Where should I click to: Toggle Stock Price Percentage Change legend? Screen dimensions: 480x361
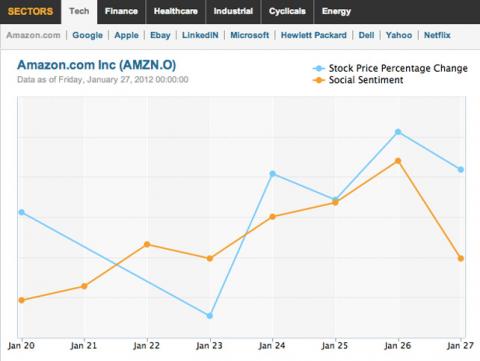390,68
